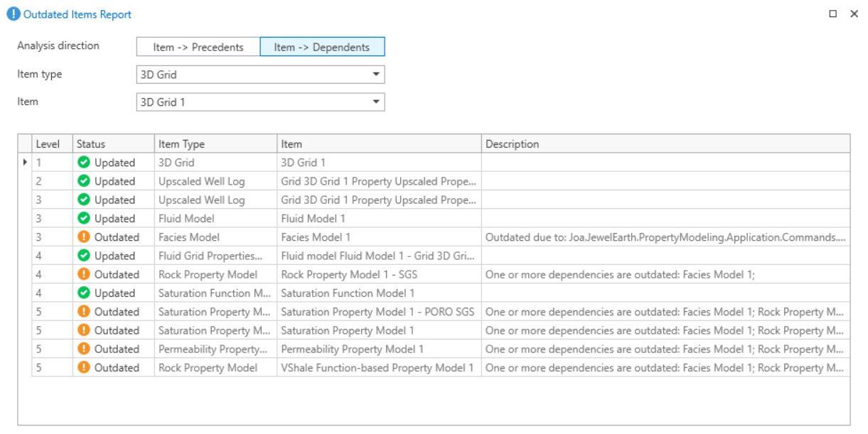
Task: Open the Item dropdown showing 3D Grid 1
Action: pyautogui.click(x=260, y=102)
